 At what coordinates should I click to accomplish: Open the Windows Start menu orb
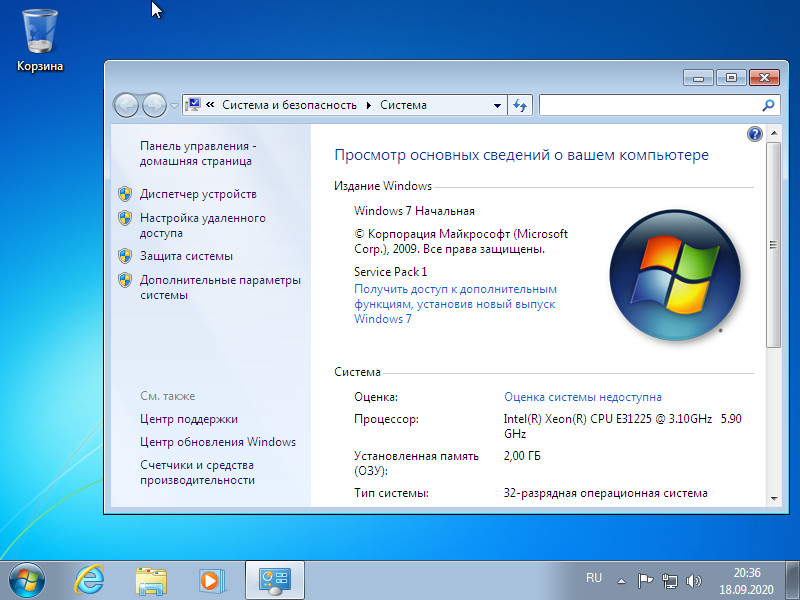click(x=27, y=581)
